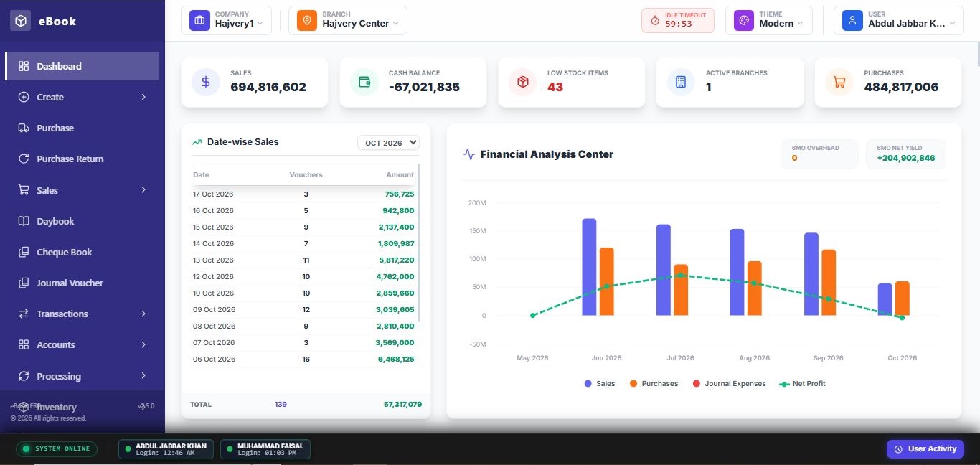Open the Purchase menu item
Image resolution: width=980 pixels, height=465 pixels.
tap(83, 128)
